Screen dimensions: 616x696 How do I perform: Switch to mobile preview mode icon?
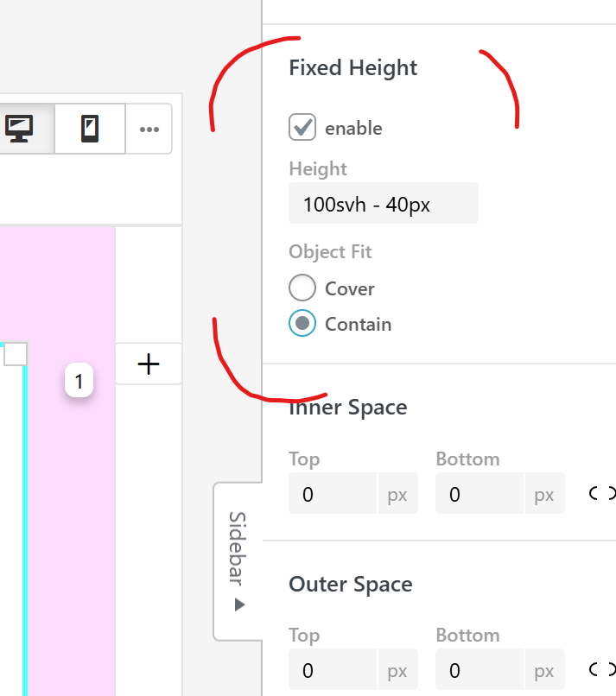(x=90, y=129)
